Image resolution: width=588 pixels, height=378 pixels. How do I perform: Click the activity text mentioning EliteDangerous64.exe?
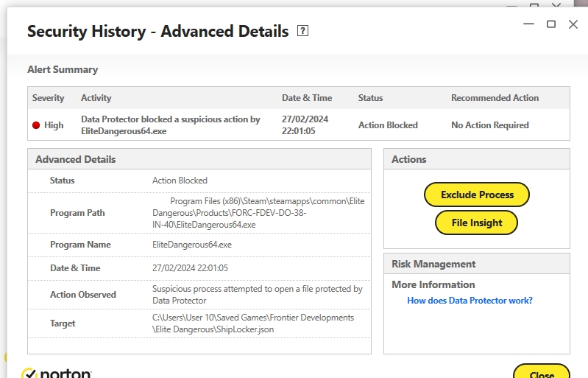coord(170,125)
